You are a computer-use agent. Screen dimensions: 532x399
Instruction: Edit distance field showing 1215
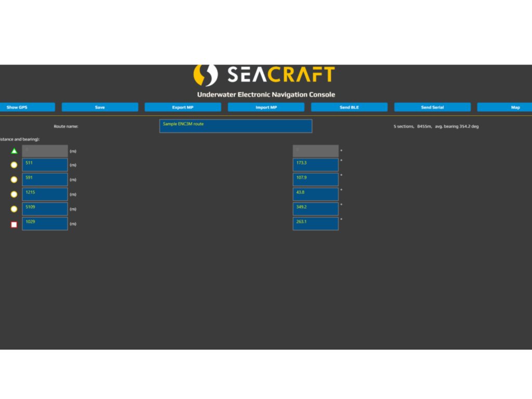tap(45, 194)
